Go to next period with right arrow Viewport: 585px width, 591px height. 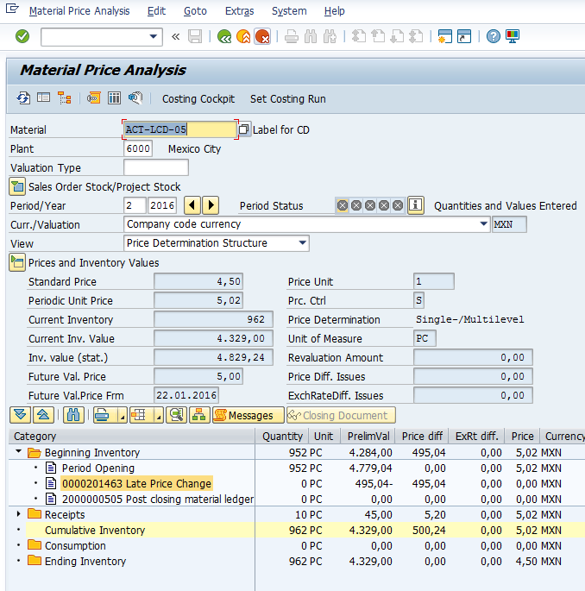211,205
